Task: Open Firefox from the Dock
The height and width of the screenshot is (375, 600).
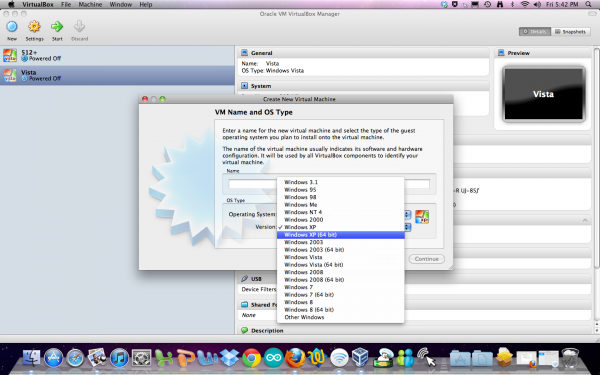Action: point(295,358)
